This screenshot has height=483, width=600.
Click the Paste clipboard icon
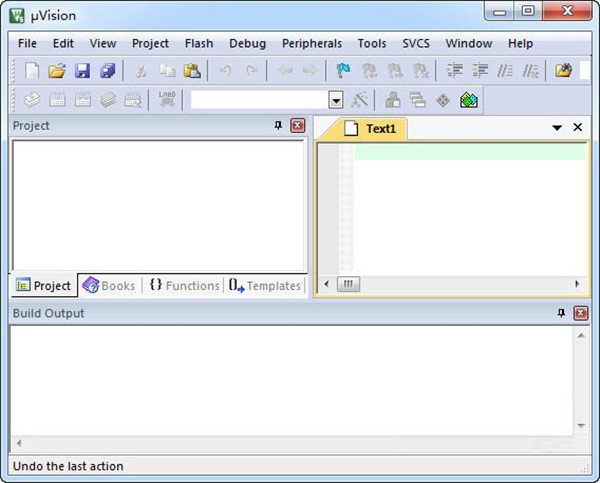tap(192, 70)
